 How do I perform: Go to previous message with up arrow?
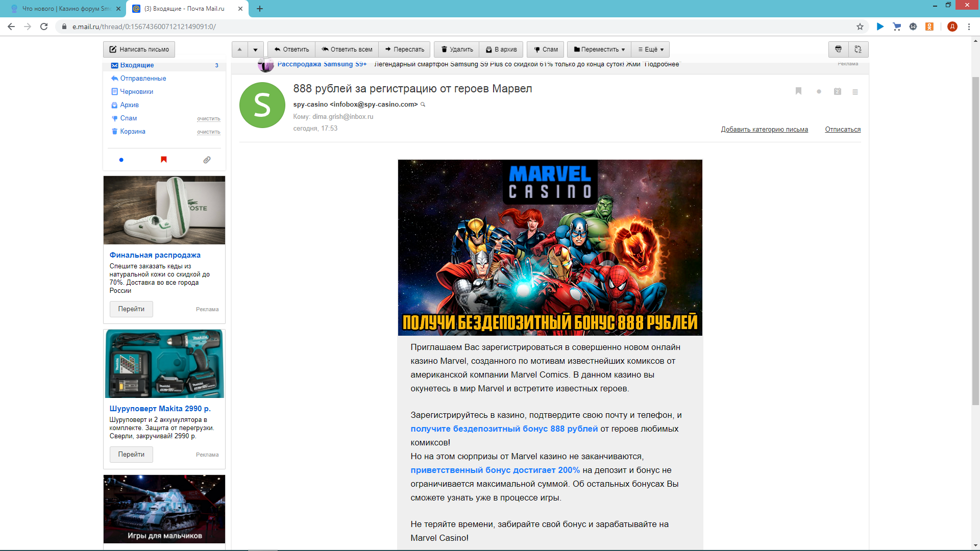click(239, 49)
